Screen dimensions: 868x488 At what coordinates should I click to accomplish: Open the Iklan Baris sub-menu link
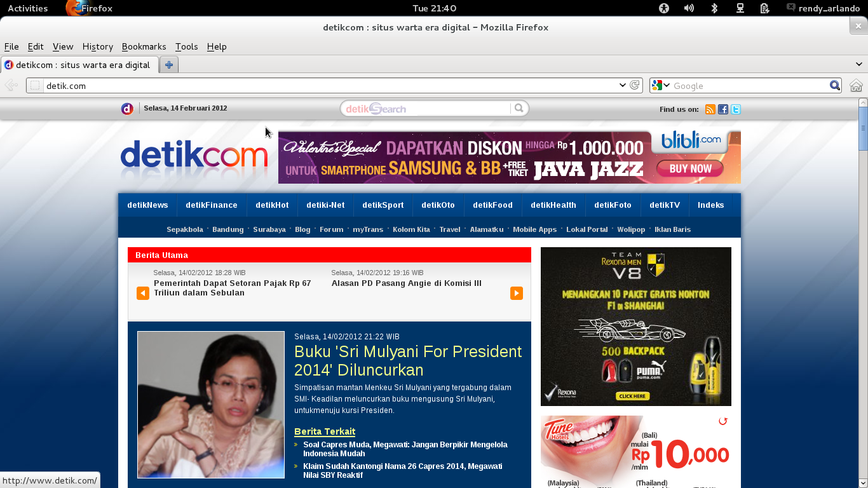point(672,229)
